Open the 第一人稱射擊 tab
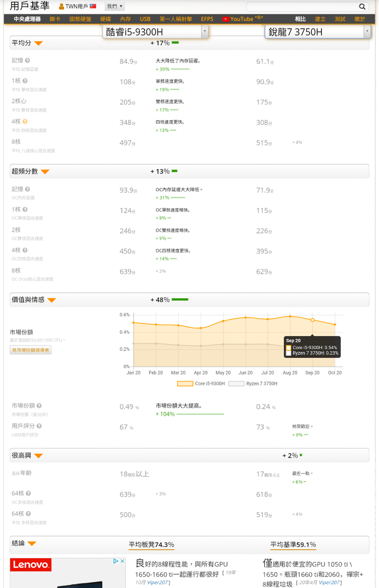 (x=176, y=19)
